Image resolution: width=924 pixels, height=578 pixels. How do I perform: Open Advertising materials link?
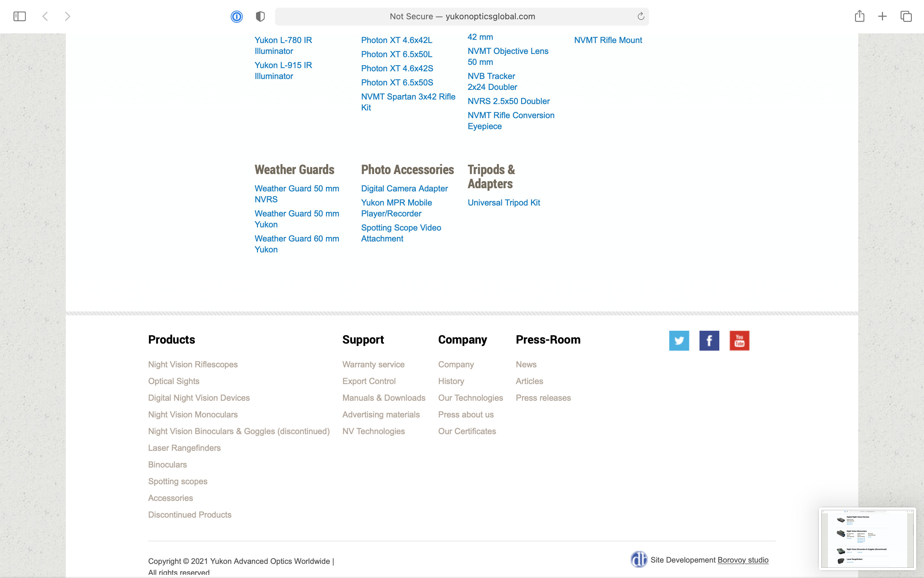point(381,414)
